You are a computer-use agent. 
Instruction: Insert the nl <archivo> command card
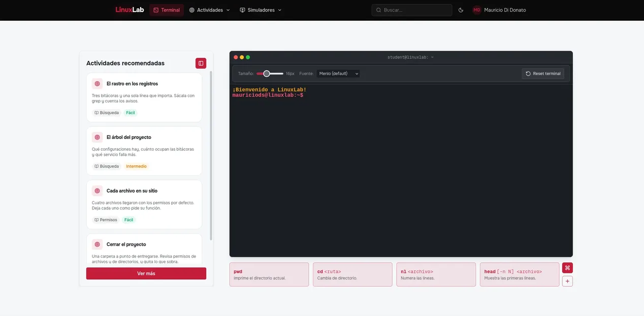(x=436, y=274)
